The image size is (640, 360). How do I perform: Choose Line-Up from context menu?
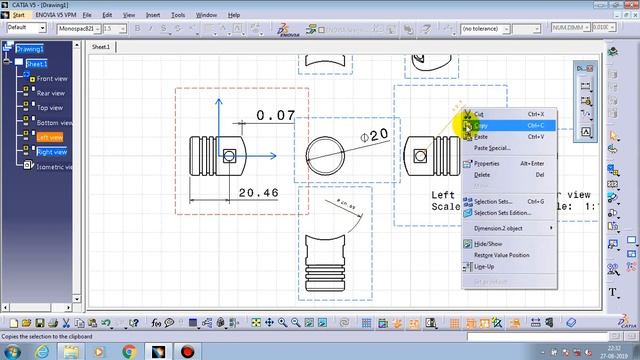pyautogui.click(x=509, y=267)
